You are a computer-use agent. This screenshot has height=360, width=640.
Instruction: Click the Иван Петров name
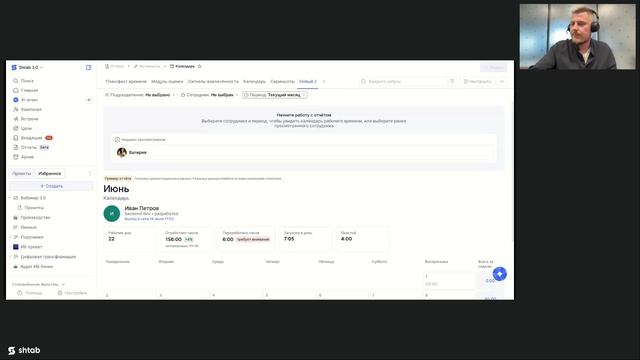pos(142,208)
